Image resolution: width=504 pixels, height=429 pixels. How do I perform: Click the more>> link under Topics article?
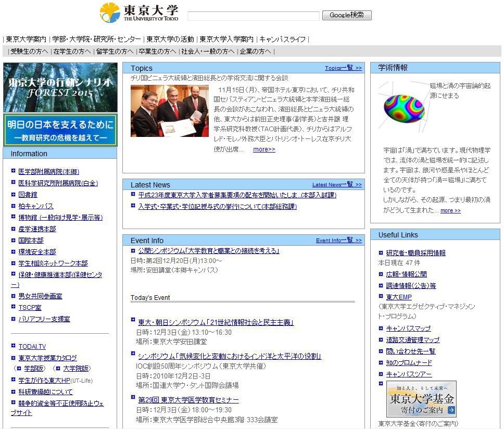[264, 149]
